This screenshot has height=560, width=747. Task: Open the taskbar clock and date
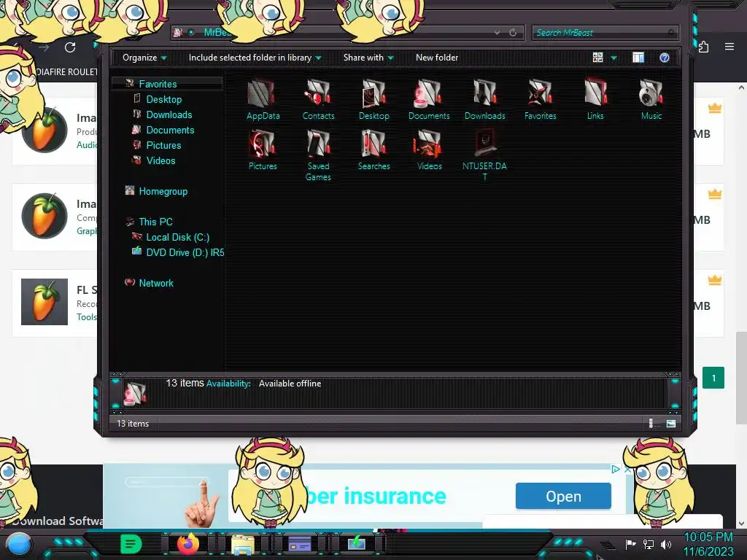(x=708, y=544)
